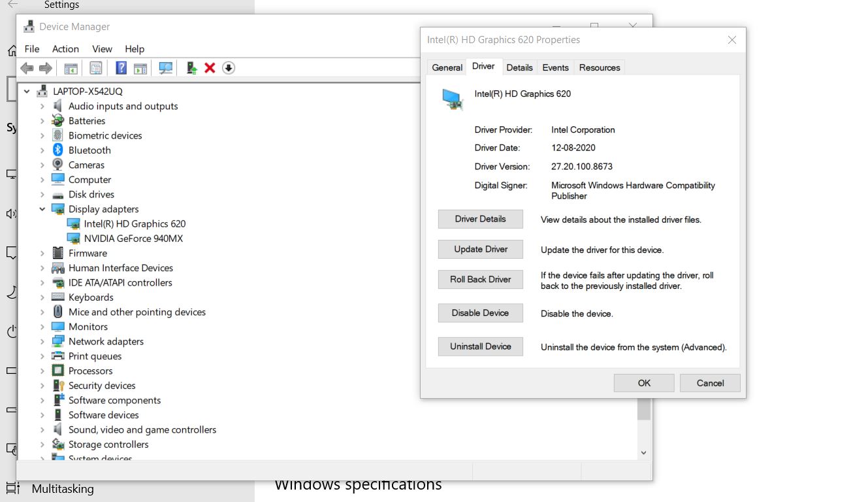868x502 pixels.
Task: Open the Action menu
Action: pos(65,49)
